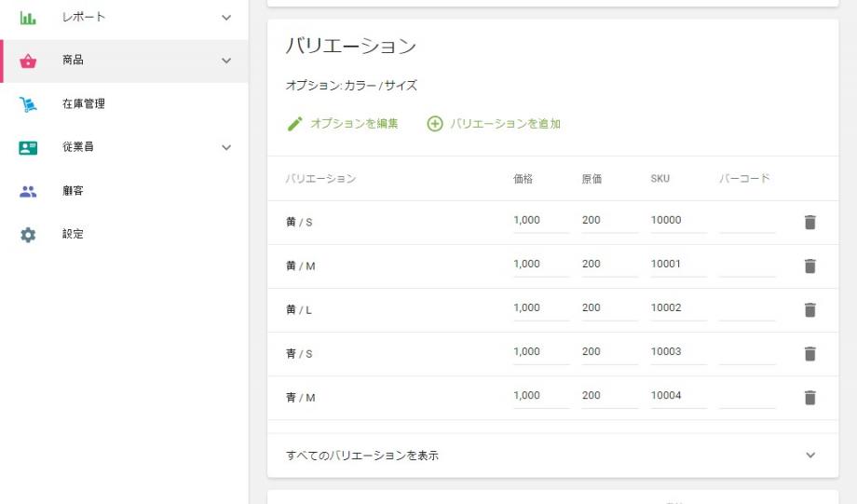Open 設定 in the sidebar
This screenshot has height=504, width=857.
(73, 234)
